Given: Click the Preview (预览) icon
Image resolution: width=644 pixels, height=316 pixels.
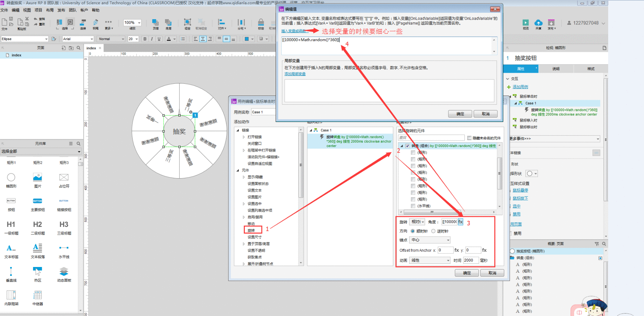Looking at the screenshot, I should [525, 23].
